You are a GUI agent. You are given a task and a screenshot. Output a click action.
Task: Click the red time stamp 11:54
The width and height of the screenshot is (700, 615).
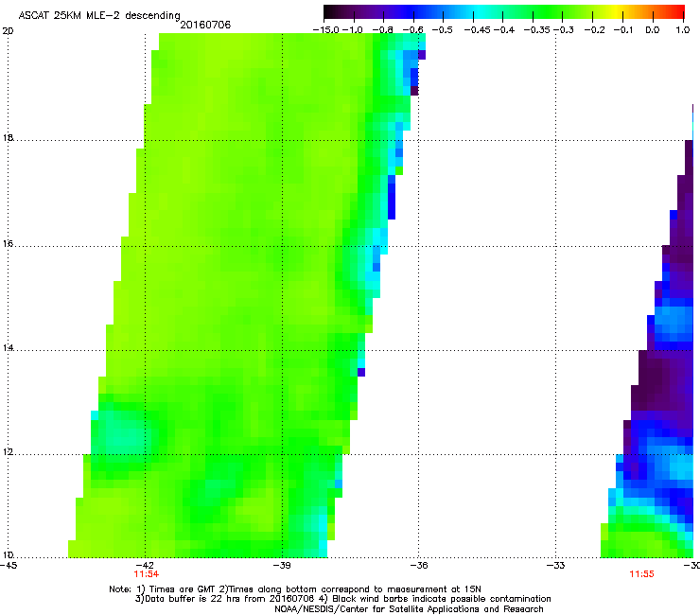click(146, 574)
